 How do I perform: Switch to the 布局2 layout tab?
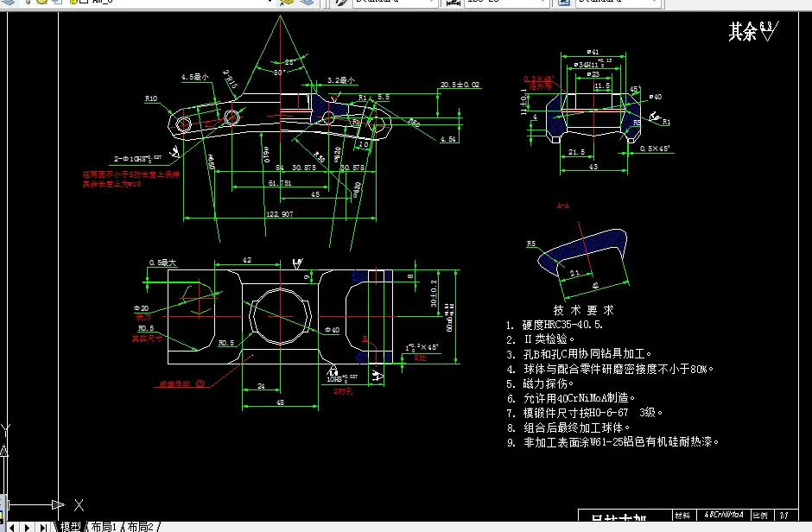point(138,525)
